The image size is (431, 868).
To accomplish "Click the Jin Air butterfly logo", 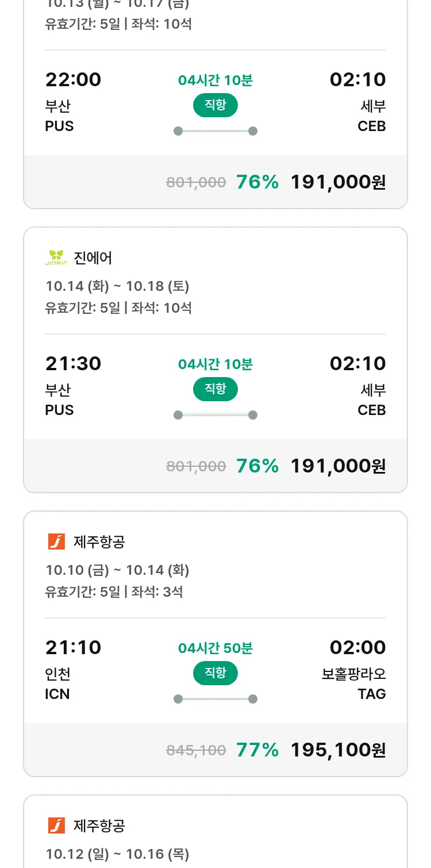I will pos(56,258).
